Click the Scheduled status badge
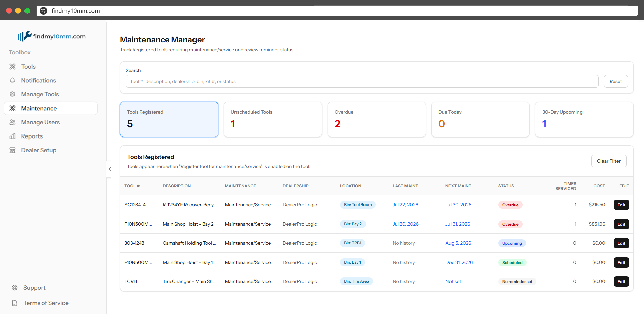The image size is (644, 314). (x=512, y=263)
